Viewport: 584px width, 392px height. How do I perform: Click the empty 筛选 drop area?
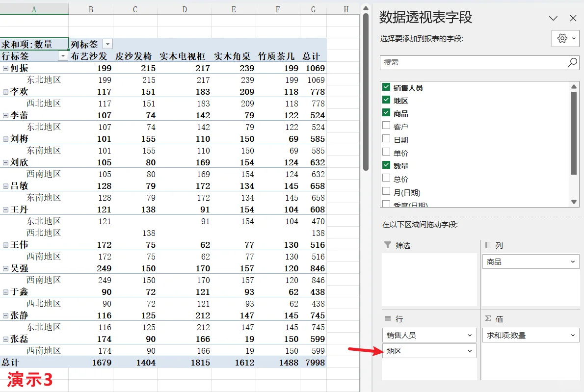pos(429,280)
